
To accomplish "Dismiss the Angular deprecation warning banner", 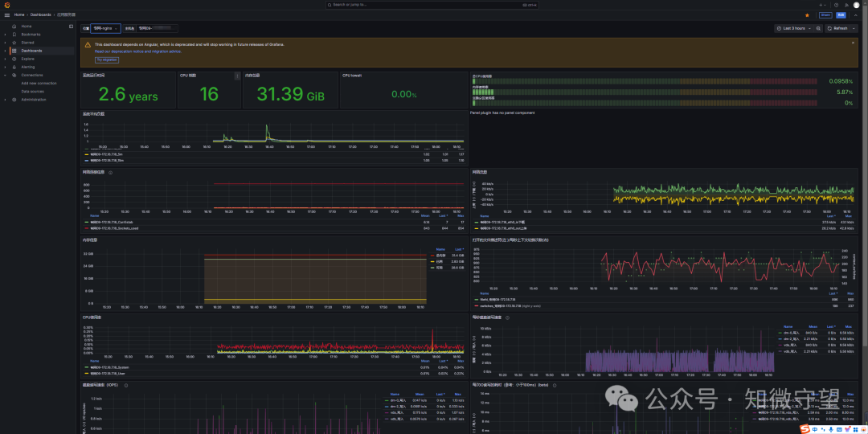I will pos(853,43).
